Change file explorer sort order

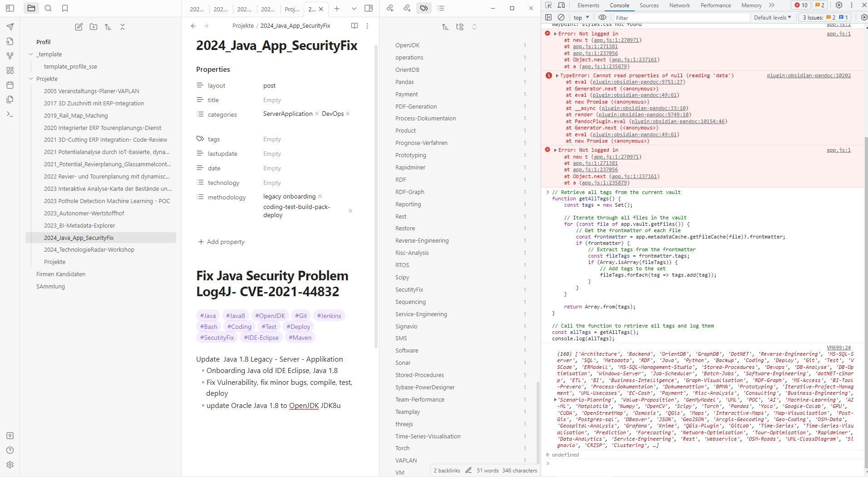(x=108, y=27)
